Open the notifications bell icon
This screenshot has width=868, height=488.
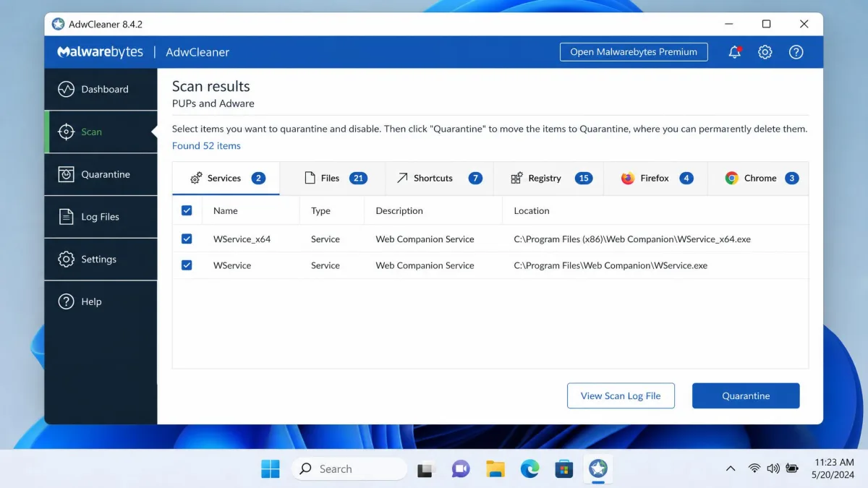click(x=735, y=52)
